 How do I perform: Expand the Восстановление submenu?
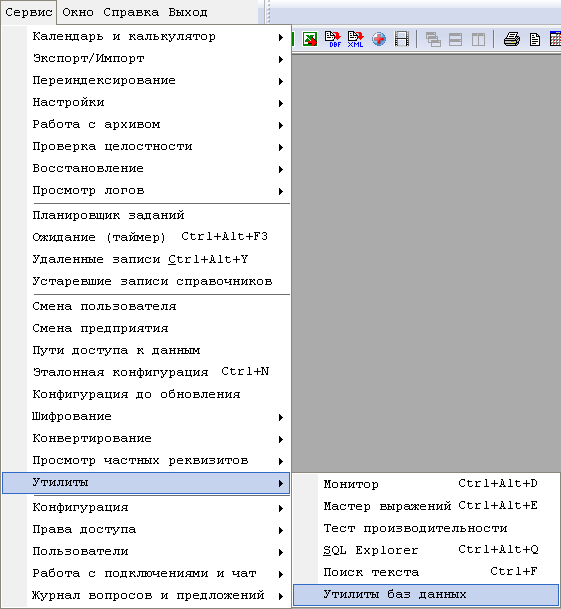(146, 169)
